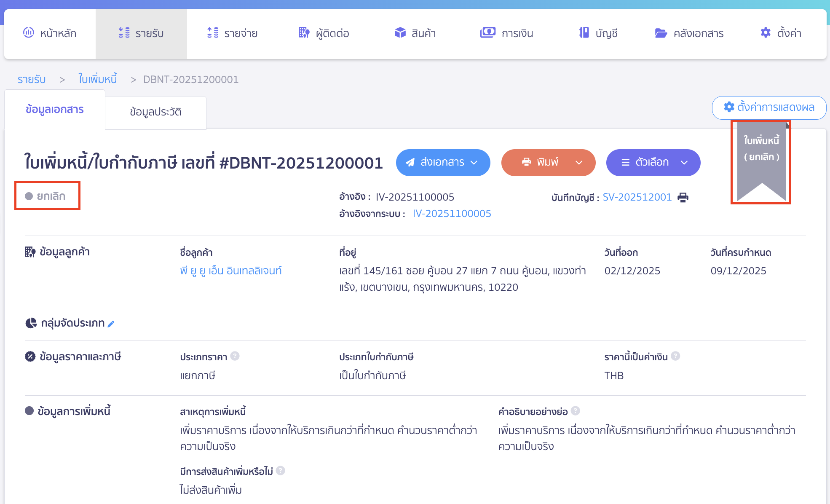Open the การเงิน finance icon
The width and height of the screenshot is (830, 504).
[x=487, y=32]
